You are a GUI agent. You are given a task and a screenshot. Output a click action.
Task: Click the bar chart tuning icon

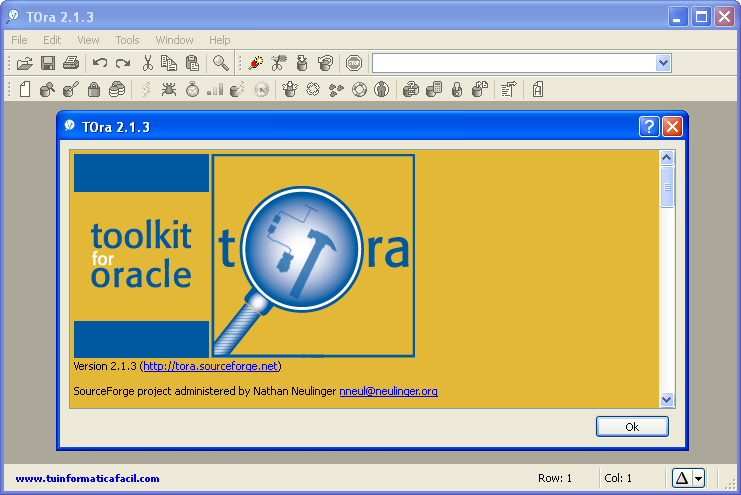click(215, 89)
